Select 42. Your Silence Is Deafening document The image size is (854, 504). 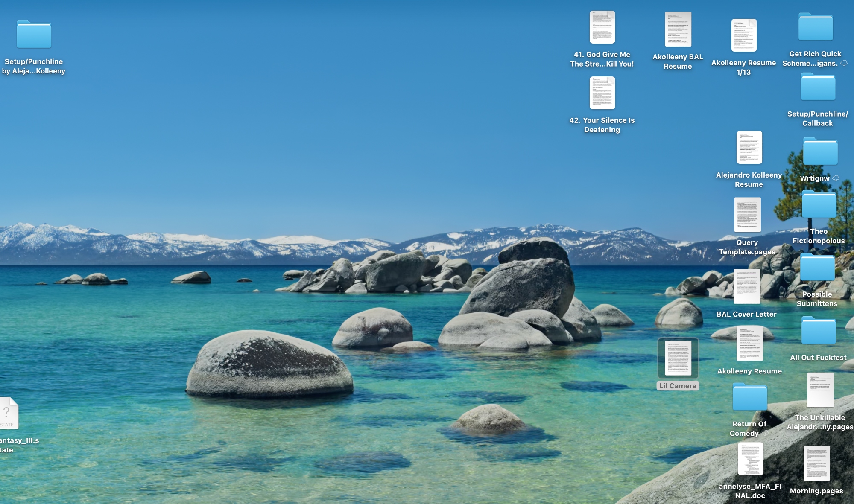(602, 93)
